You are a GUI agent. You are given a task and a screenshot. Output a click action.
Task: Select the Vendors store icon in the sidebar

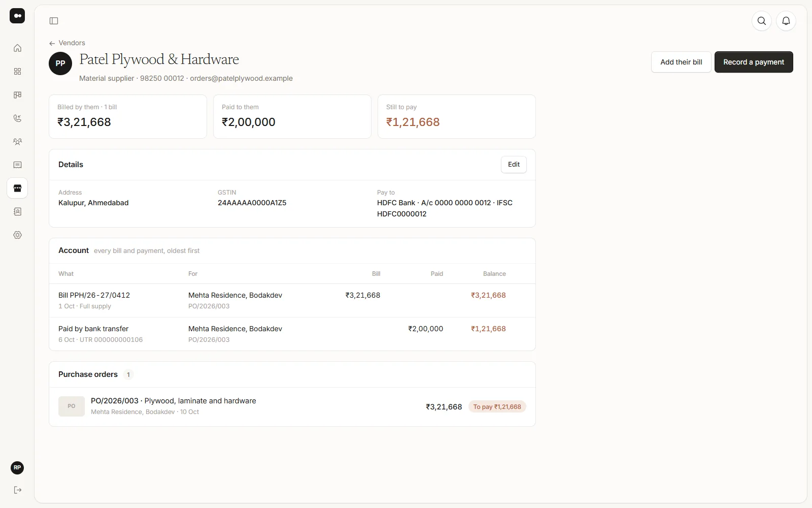[17, 188]
